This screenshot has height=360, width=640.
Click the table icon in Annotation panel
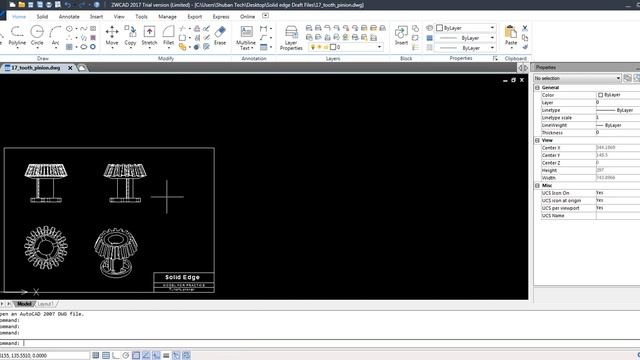264,47
